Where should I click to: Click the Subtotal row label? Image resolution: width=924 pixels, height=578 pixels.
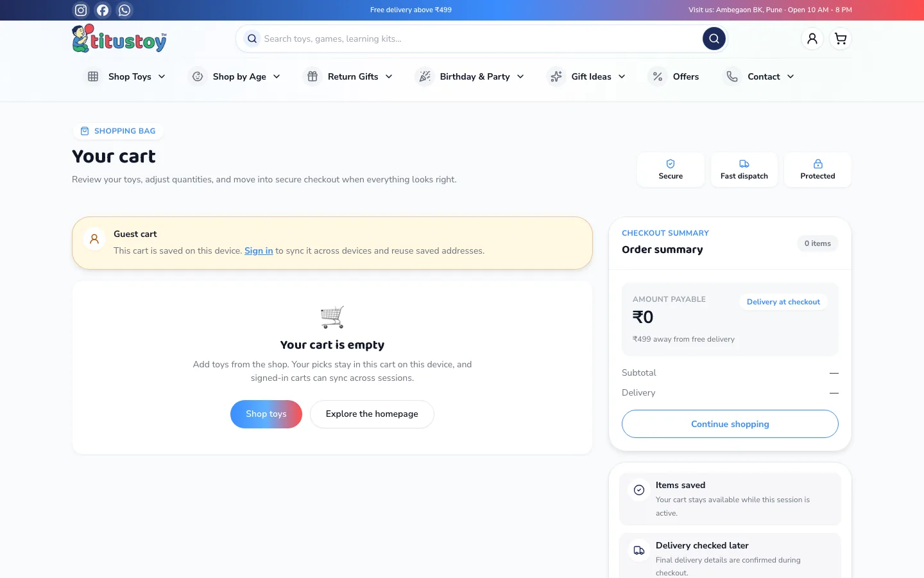click(638, 372)
